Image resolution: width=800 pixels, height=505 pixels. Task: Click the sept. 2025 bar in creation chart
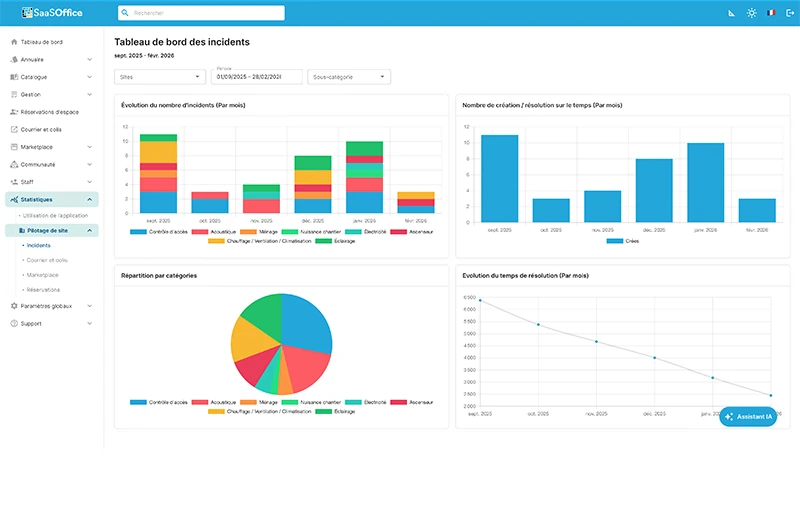coord(499,179)
